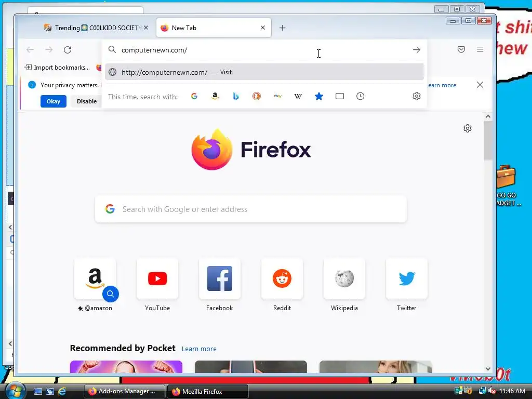Open Import bookmarks toolbar item

[57, 68]
